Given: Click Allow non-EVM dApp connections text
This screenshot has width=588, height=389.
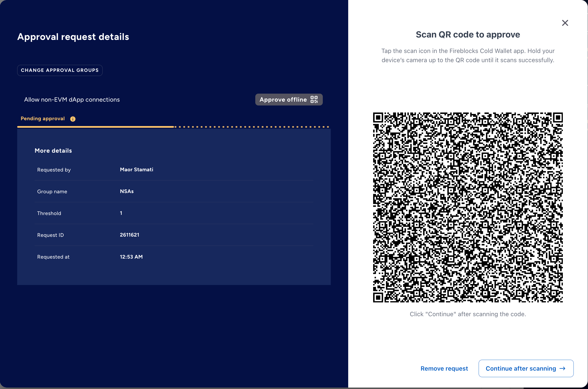Looking at the screenshot, I should [72, 99].
